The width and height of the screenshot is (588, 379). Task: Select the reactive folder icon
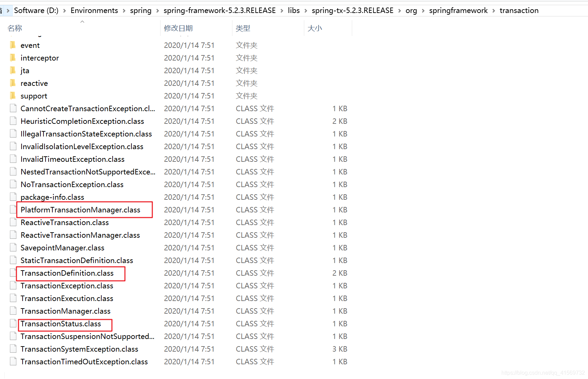point(13,83)
